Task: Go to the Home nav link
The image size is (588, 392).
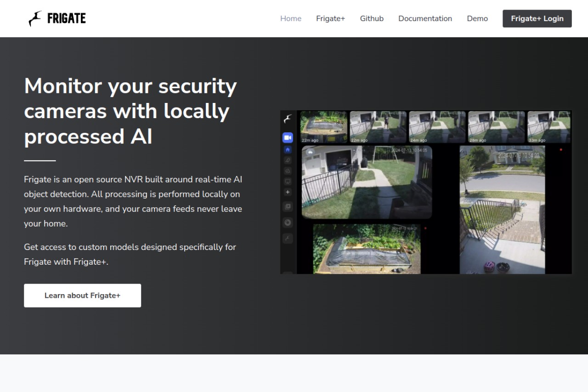Action: click(x=291, y=18)
